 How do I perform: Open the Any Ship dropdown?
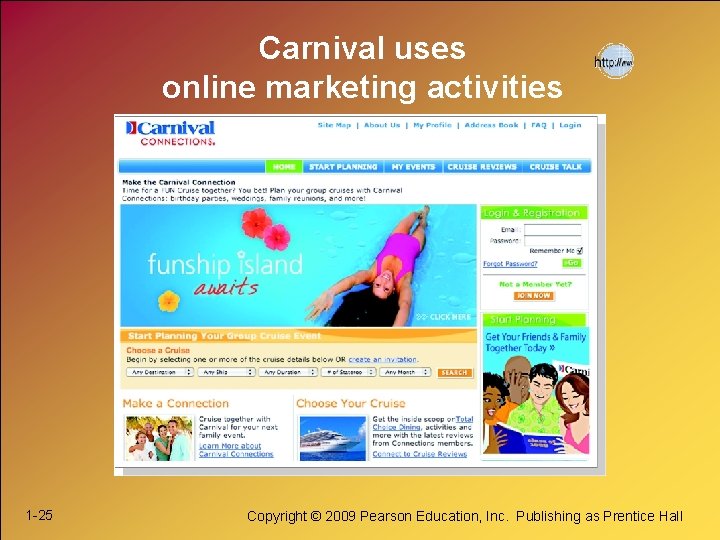tap(226, 372)
